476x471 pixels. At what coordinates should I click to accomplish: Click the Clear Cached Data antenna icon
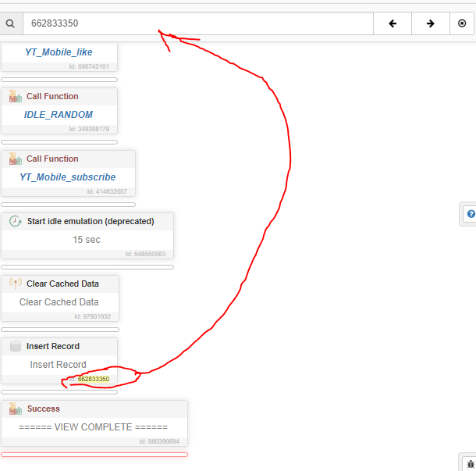point(15,284)
